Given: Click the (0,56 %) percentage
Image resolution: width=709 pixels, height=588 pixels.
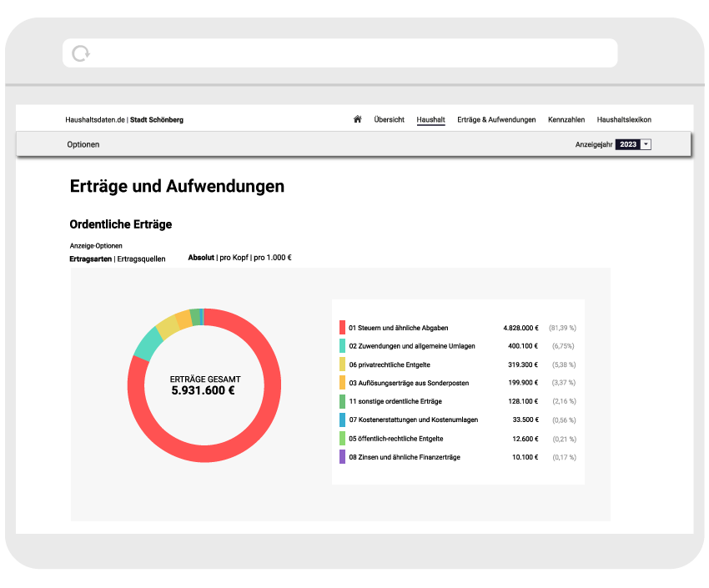Looking at the screenshot, I should coord(564,420).
